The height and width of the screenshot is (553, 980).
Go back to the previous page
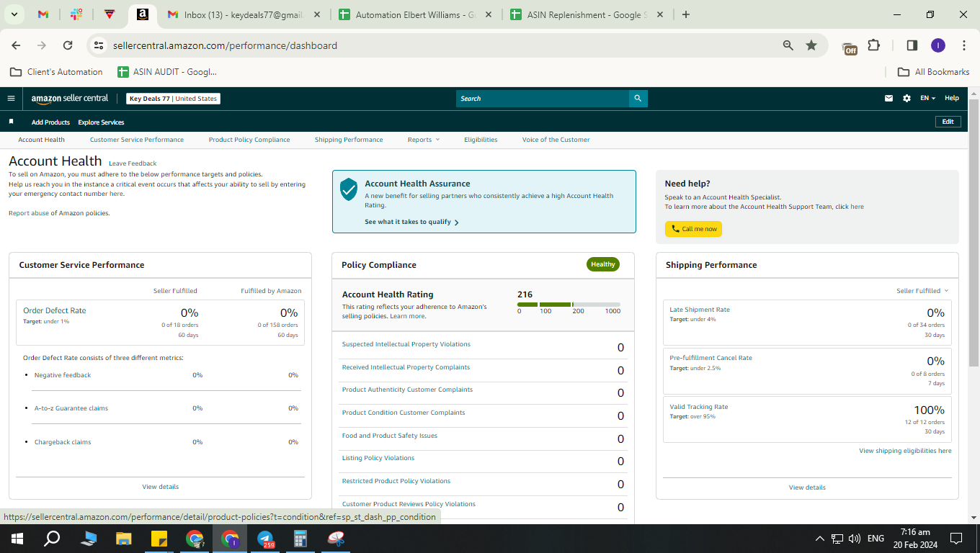(x=16, y=45)
